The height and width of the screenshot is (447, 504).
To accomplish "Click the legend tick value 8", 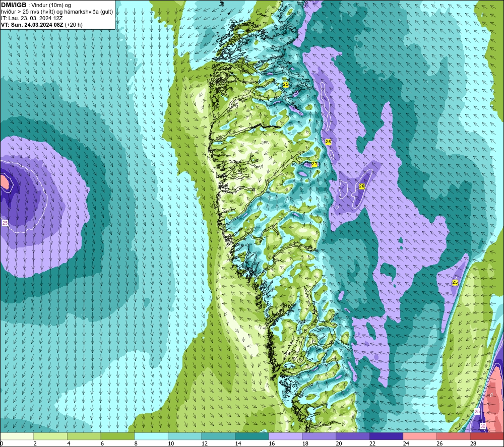I will [136, 443].
